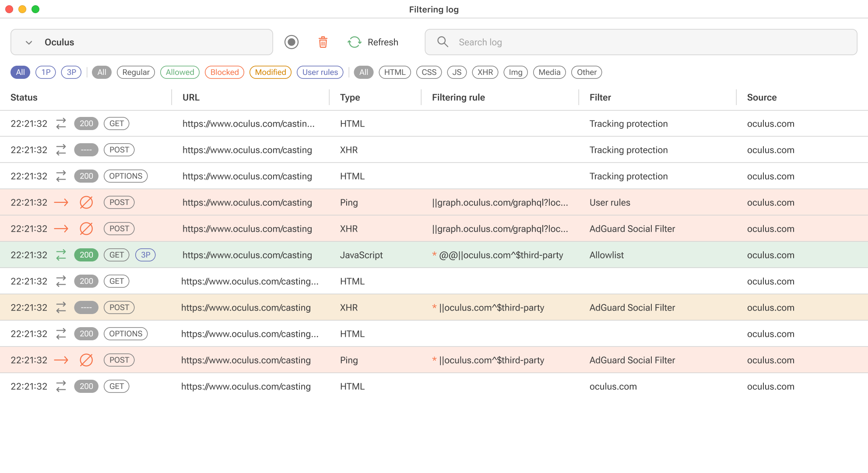The height and width of the screenshot is (473, 868).
Task: Click the POST badge on the Tracking protection XHR row
Action: point(119,150)
